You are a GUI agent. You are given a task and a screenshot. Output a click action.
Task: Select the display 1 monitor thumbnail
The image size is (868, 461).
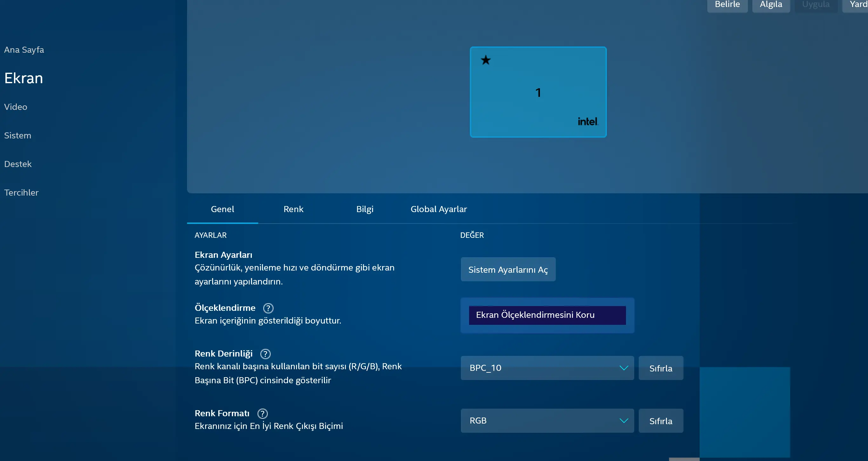(x=538, y=92)
